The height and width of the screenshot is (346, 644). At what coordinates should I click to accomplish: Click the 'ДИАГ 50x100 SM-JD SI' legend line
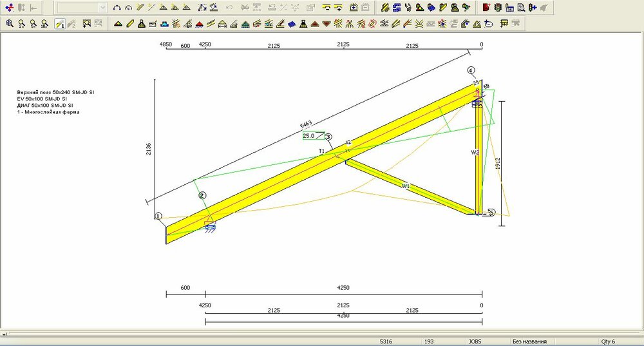(45, 106)
